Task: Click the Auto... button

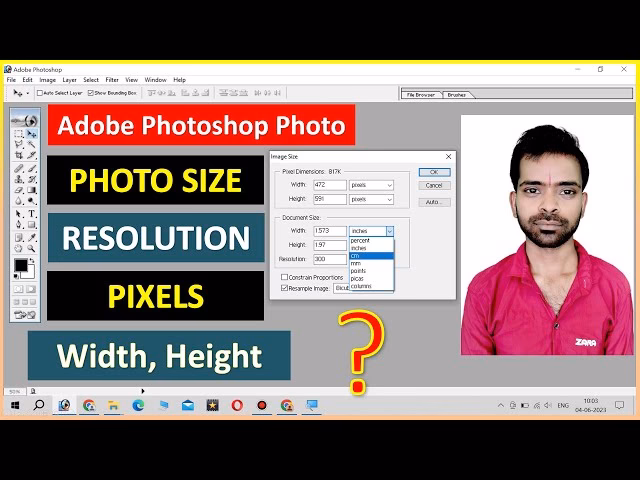Action: pyautogui.click(x=435, y=202)
